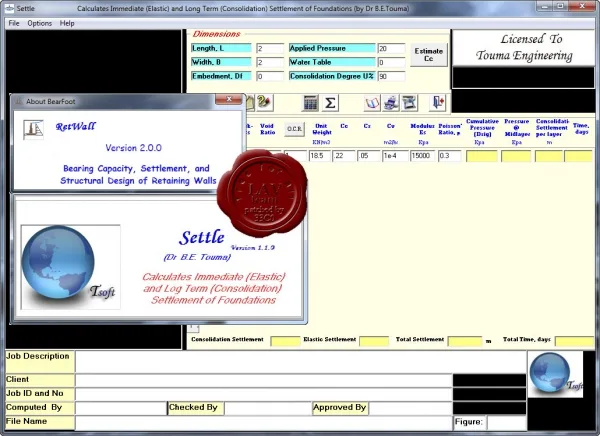
Task: Close the About BearFoot dialog
Action: (228, 100)
